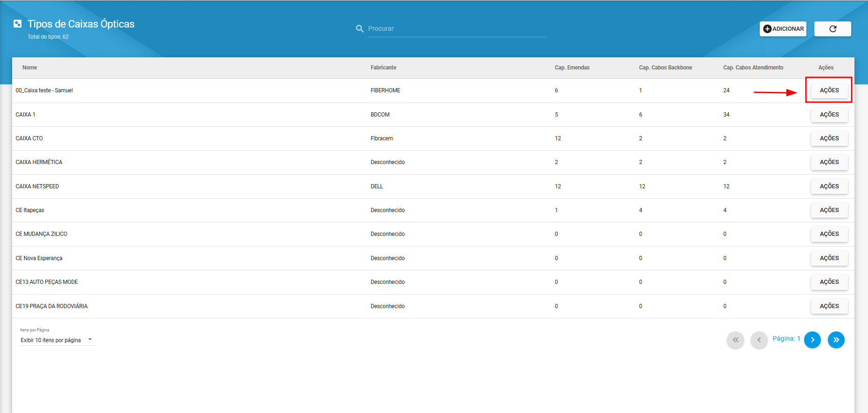
Task: Select the CE Nova Esperança name cell
Action: (39, 258)
